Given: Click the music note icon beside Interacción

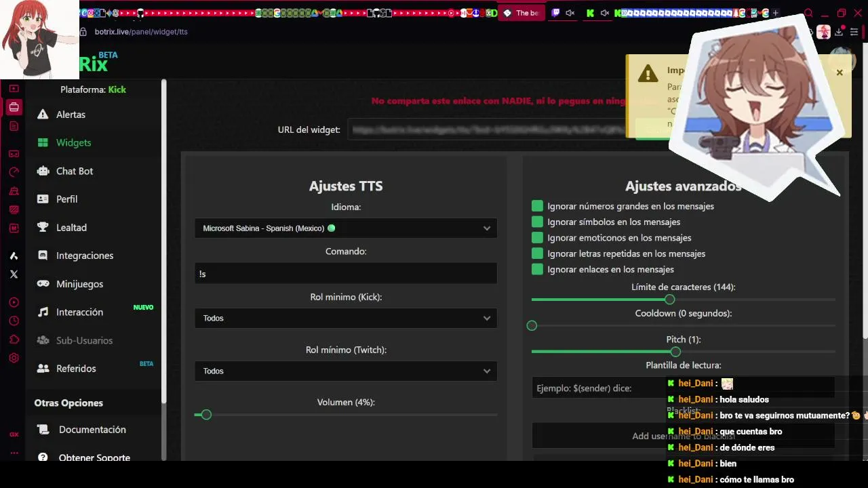Looking at the screenshot, I should tap(43, 312).
